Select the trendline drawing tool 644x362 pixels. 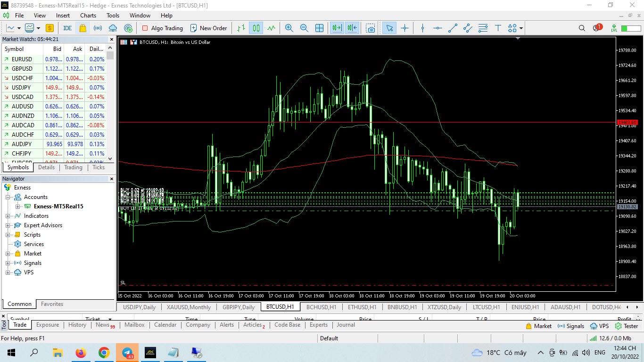click(453, 28)
